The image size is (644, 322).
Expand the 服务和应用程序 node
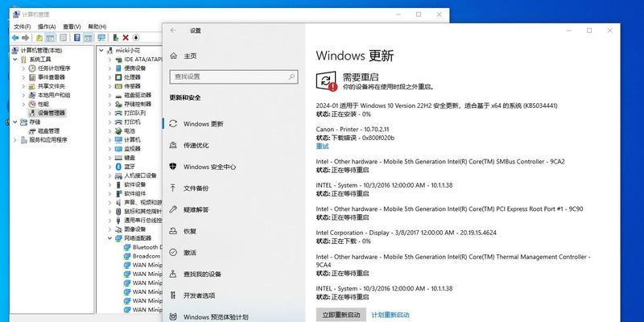[15, 140]
